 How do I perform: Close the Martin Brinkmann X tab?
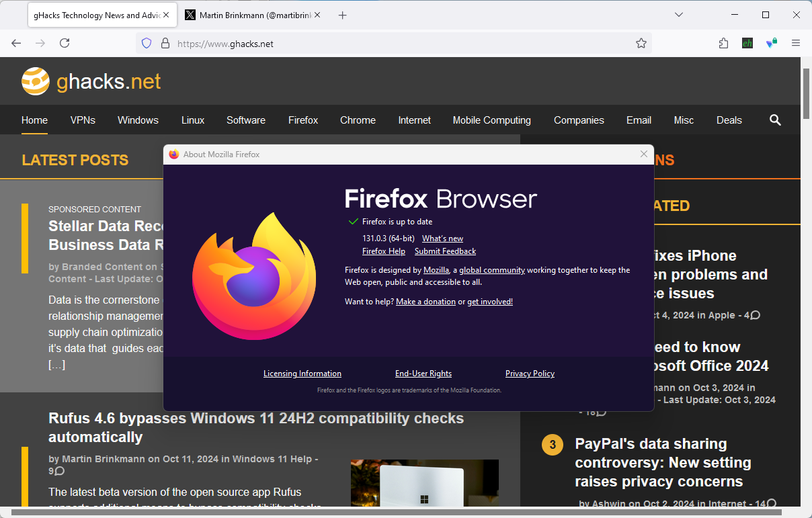click(317, 15)
